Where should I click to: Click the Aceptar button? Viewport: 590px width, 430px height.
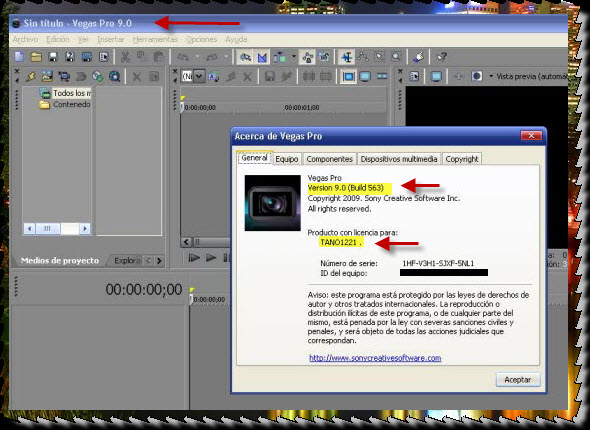(x=518, y=380)
